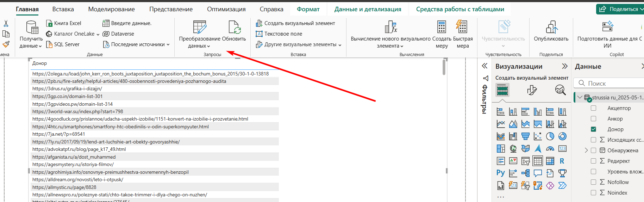The height and width of the screenshot is (202, 644).
Task: Open Analytics magnifier tab in Визуализации
Action: click(x=560, y=90)
